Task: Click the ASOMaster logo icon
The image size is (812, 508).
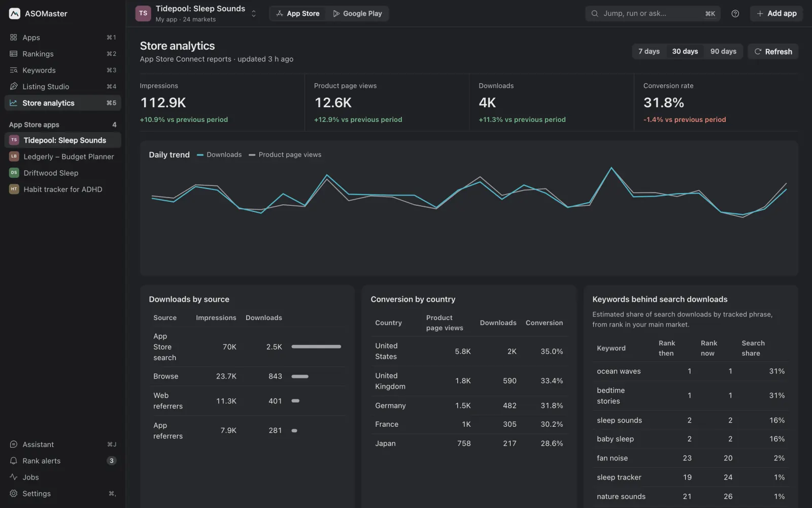Action: (15, 14)
